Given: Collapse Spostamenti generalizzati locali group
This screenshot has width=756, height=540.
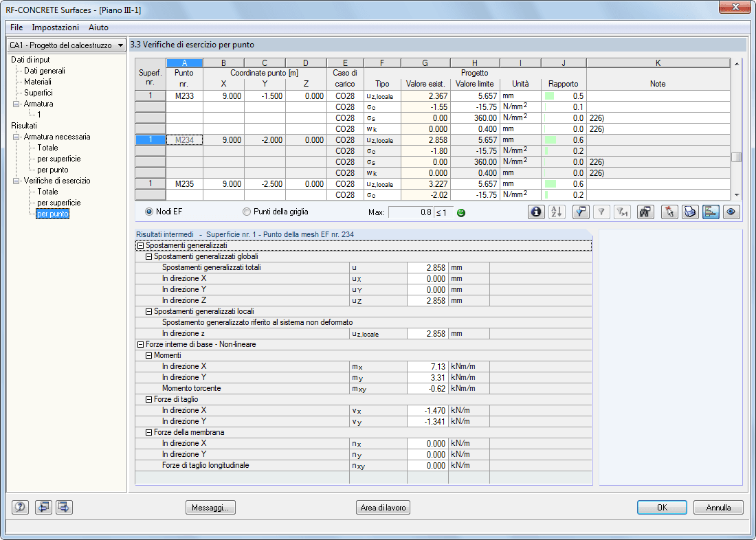Looking at the screenshot, I should 148,312.
